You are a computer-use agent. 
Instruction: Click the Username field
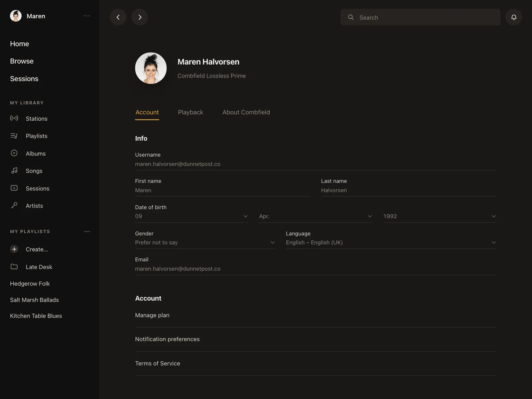tap(316, 164)
